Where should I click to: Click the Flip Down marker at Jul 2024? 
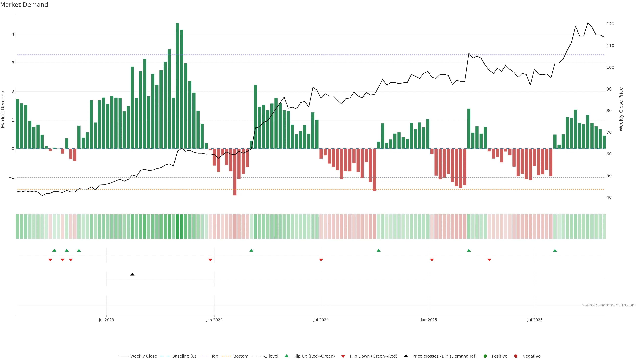(x=321, y=260)
